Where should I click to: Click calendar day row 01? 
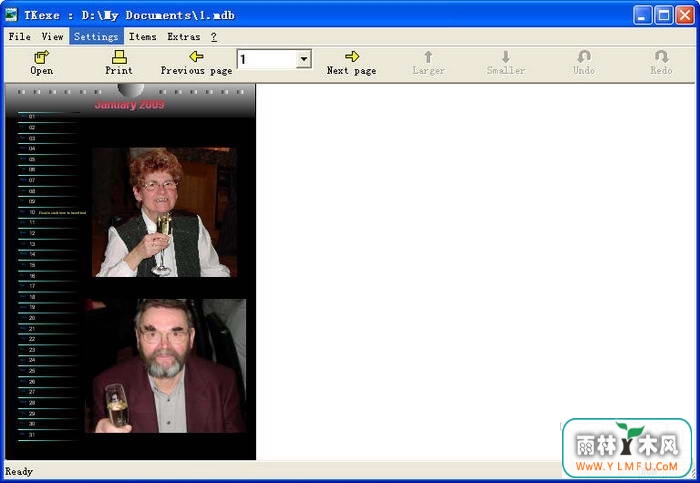tap(49, 117)
